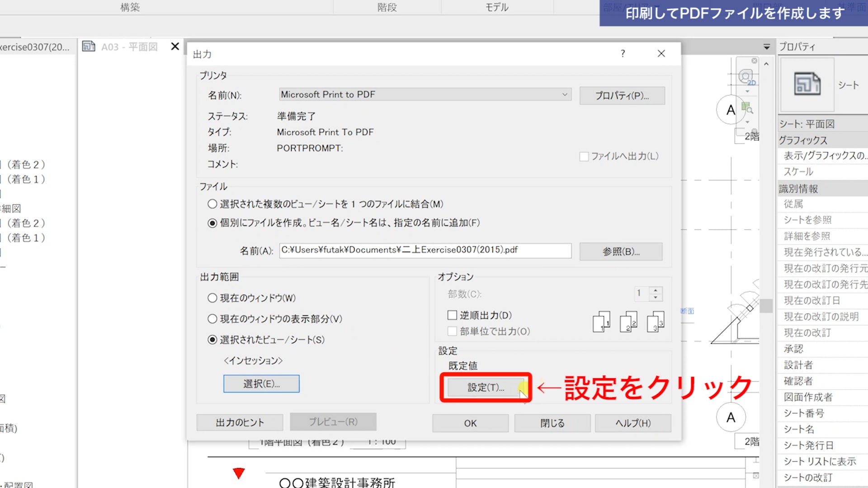The width and height of the screenshot is (868, 488).
Task: Choose combine views into one file option
Action: (x=212, y=204)
